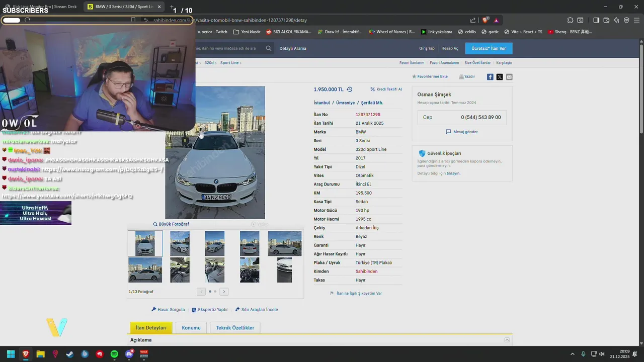Open File Explorer from taskbar
This screenshot has height=362, width=644.
coord(40,354)
